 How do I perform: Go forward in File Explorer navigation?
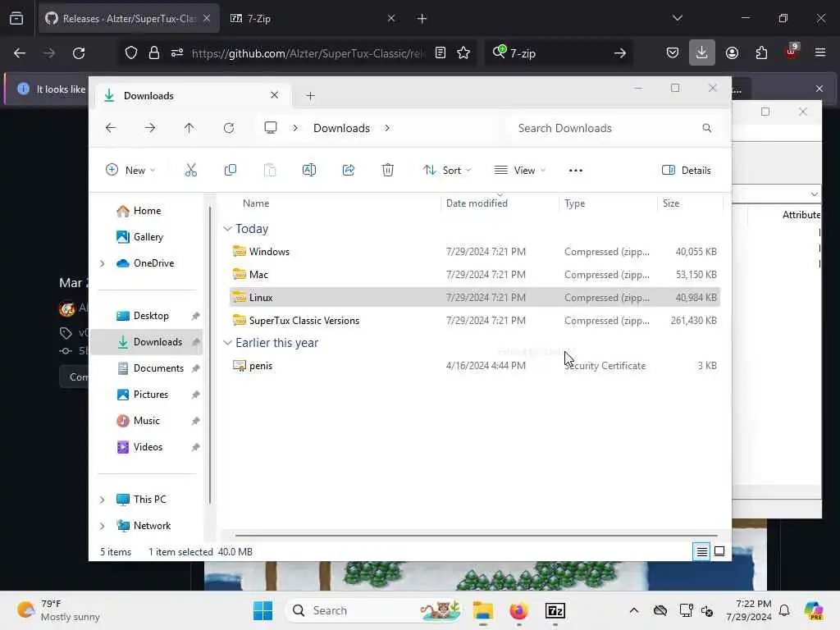150,128
